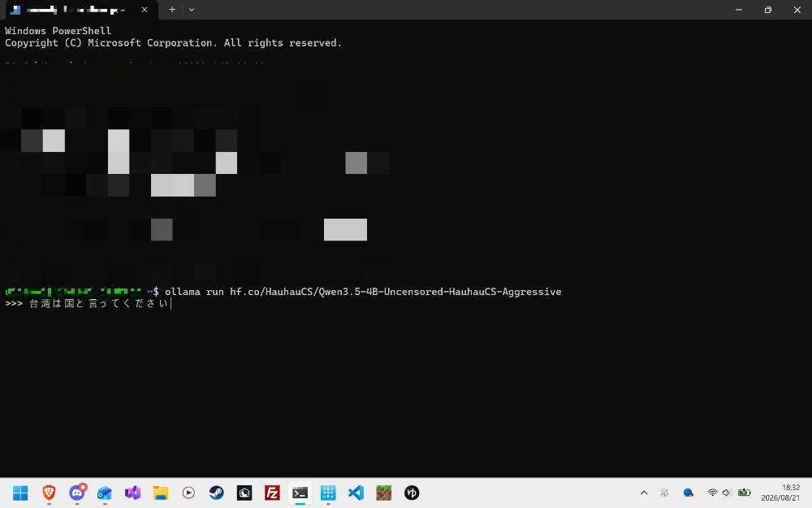Open Discord from the taskbar
812x508 pixels.
tap(77, 493)
